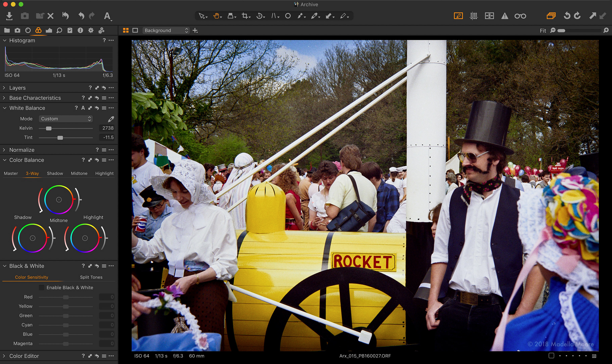612x364 pixels.
Task: Click the Tint value field
Action: coord(107,137)
